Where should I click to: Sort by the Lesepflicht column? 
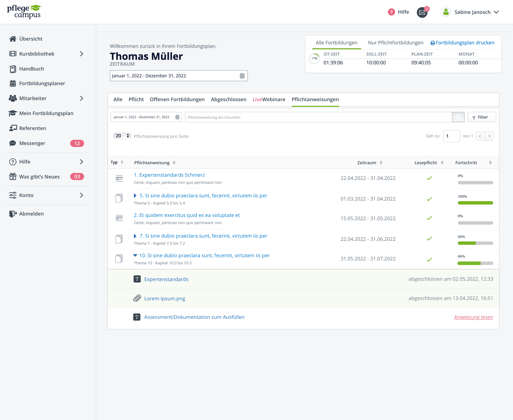click(442, 163)
